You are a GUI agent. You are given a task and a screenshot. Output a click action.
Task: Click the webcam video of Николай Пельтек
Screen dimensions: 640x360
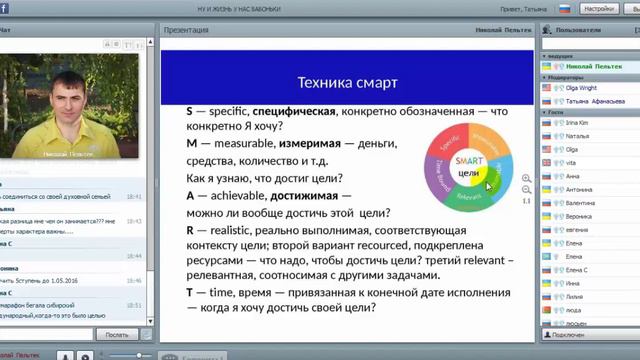pyautogui.click(x=69, y=106)
